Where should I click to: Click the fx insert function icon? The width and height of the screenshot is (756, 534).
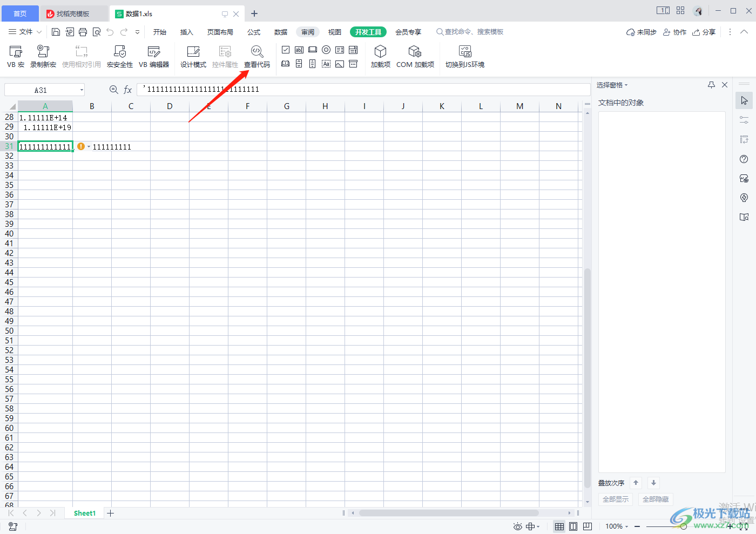[128, 90]
